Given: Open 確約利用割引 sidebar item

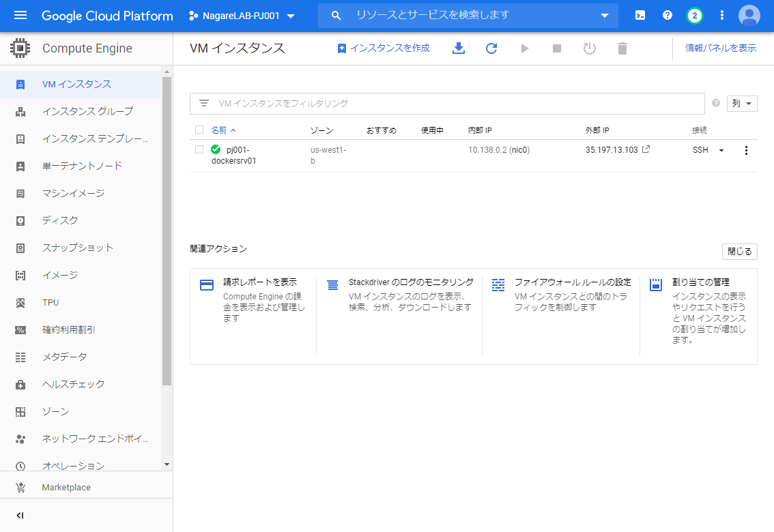Looking at the screenshot, I should [81, 330].
